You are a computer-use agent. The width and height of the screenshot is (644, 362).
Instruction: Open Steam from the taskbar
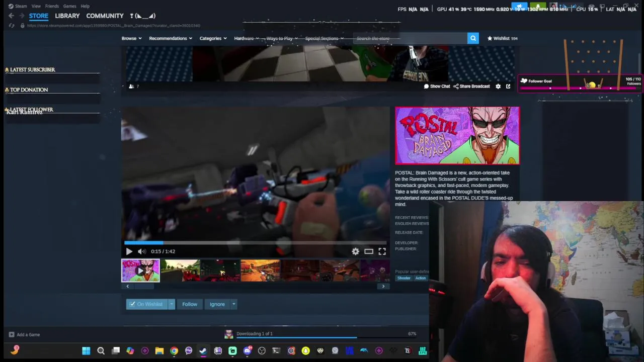203,351
